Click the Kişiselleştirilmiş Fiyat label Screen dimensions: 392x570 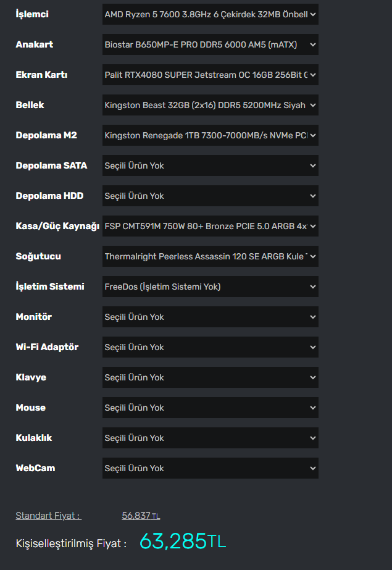[x=71, y=543]
